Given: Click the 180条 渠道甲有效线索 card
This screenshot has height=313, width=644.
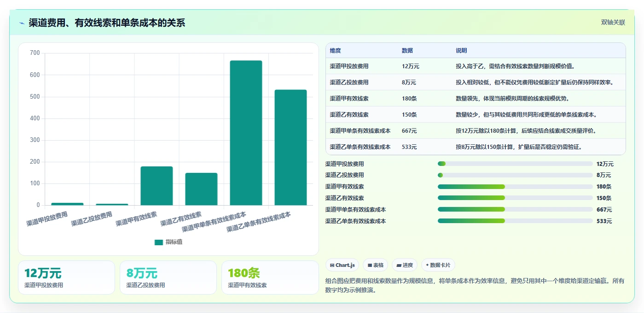Looking at the screenshot, I should 270,278.
